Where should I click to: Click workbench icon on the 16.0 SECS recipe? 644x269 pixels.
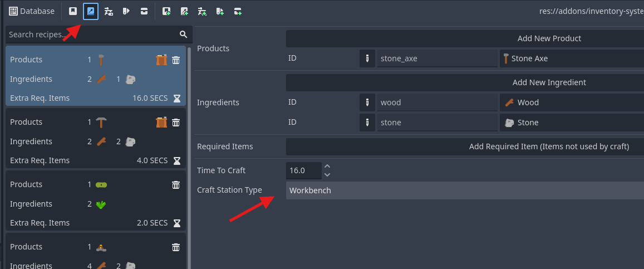coord(161,60)
